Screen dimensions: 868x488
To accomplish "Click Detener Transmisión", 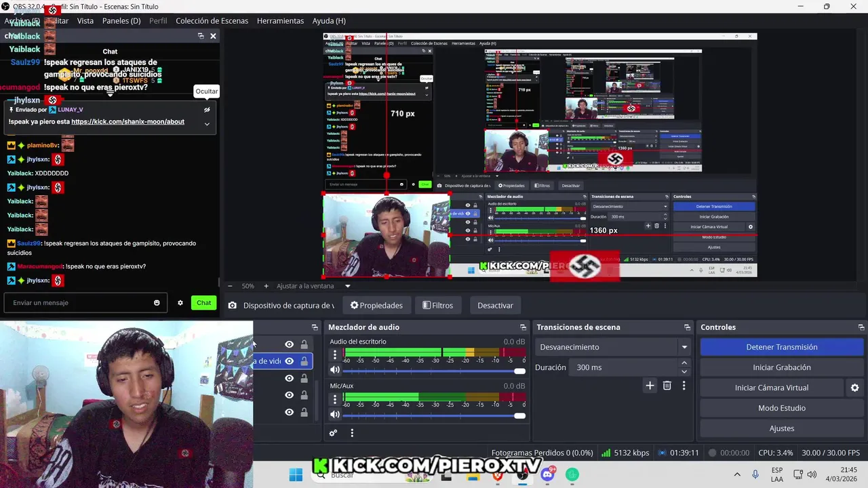I will [782, 347].
